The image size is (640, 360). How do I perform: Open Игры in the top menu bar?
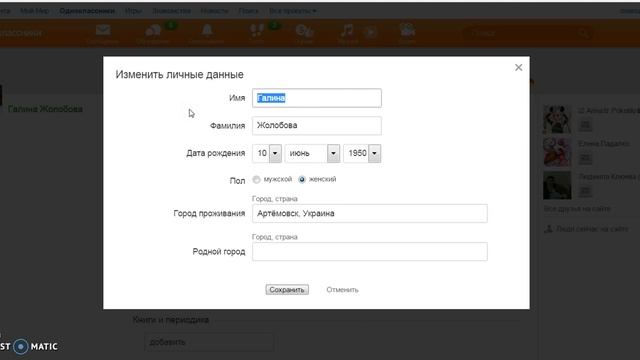[x=133, y=11]
